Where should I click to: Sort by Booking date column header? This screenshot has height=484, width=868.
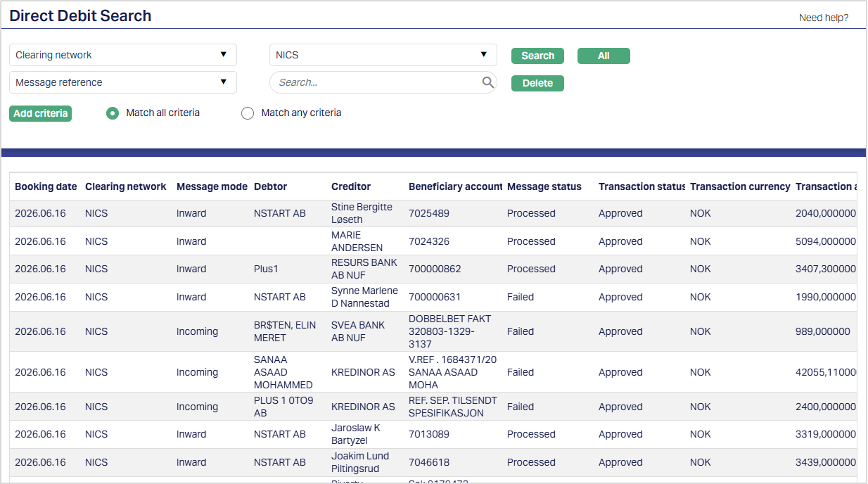point(46,186)
